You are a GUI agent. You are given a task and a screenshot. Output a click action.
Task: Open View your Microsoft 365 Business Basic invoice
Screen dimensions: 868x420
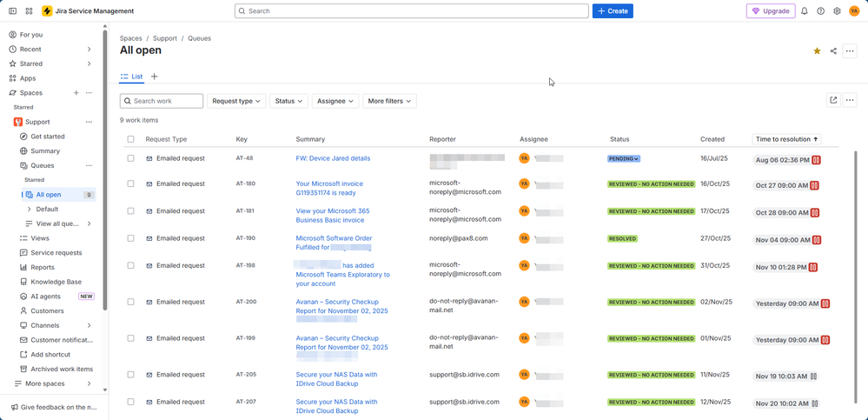pos(333,216)
